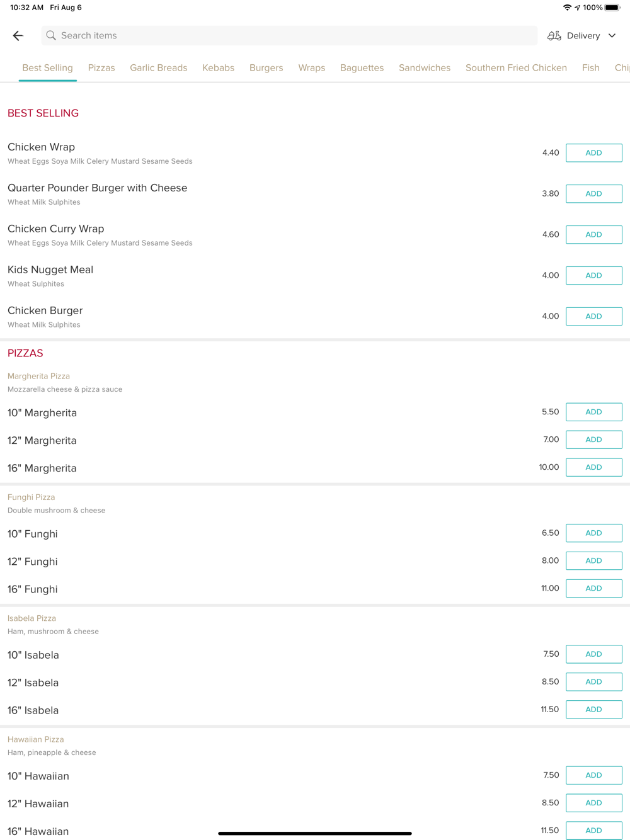Add the 12" Hawaiian pizza
Image resolution: width=630 pixels, height=840 pixels.
pyautogui.click(x=593, y=803)
